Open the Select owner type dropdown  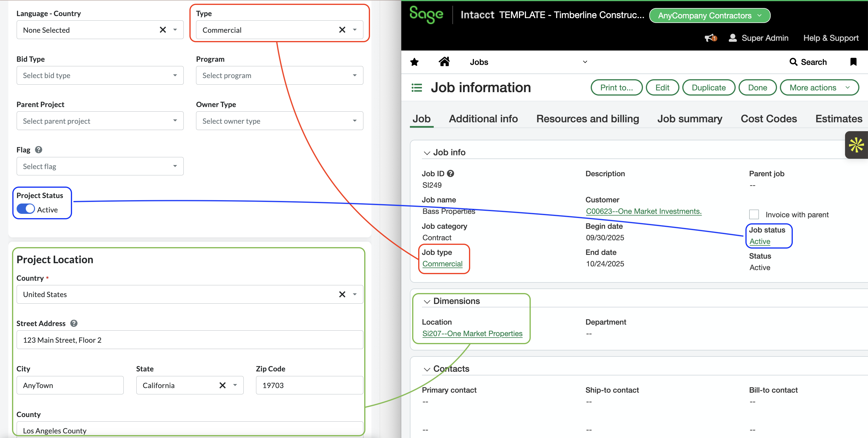(x=279, y=121)
